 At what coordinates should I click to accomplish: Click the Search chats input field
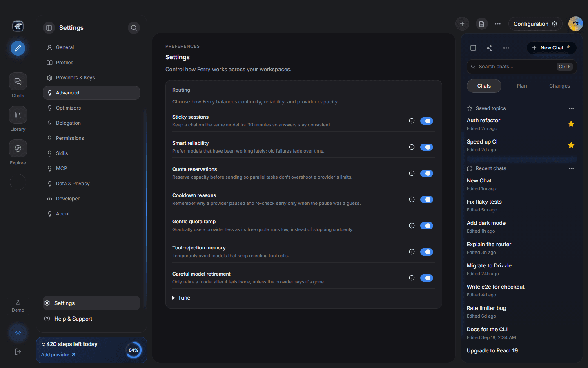(521, 67)
